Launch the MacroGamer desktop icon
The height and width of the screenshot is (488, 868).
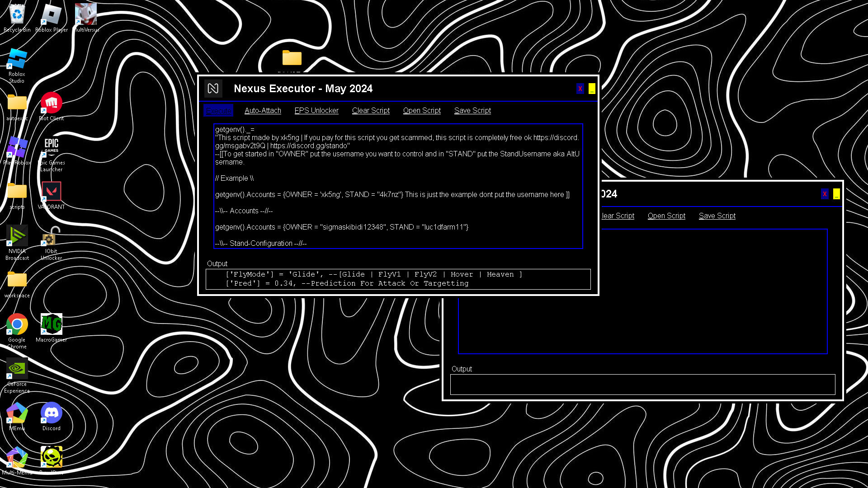pos(51,324)
